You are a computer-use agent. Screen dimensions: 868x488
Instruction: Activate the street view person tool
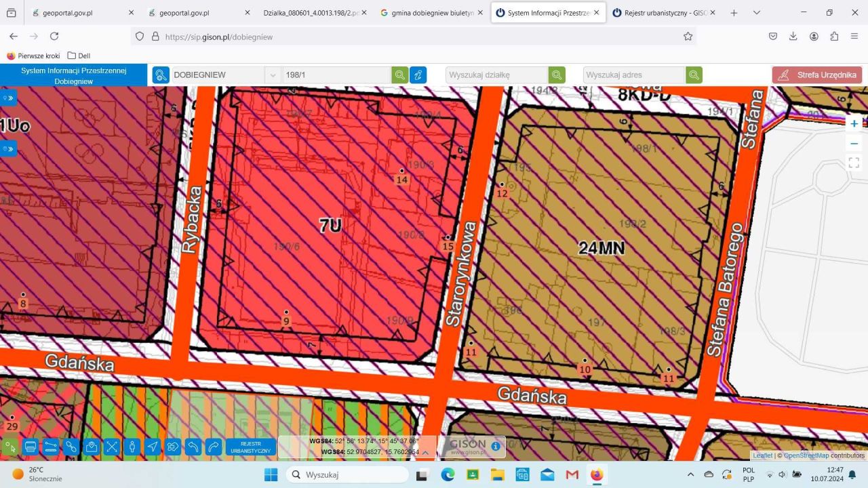click(x=132, y=447)
